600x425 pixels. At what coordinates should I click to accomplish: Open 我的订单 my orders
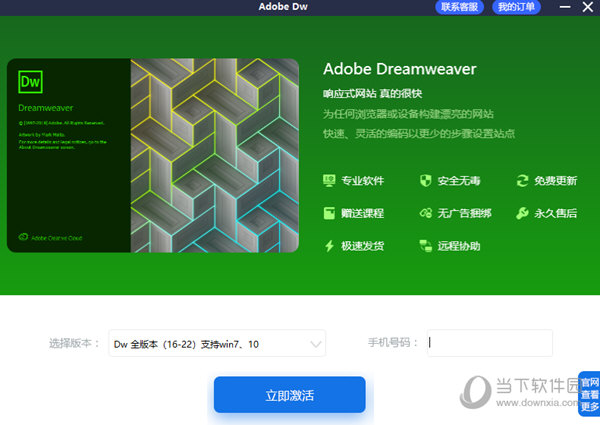517,7
